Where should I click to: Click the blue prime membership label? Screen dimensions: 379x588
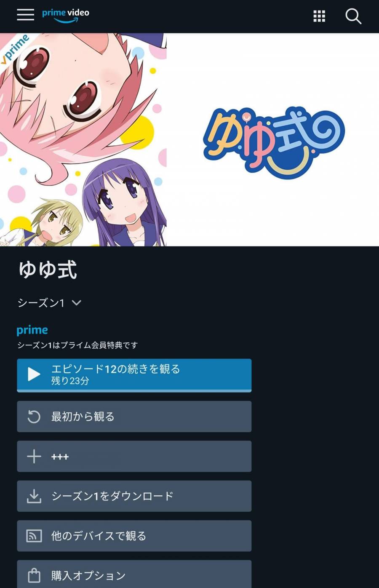pos(32,330)
